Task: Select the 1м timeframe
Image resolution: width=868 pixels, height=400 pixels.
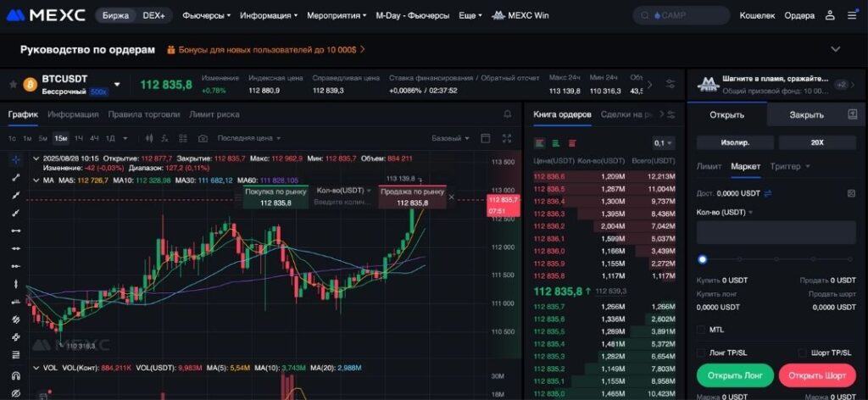Action: coord(28,138)
